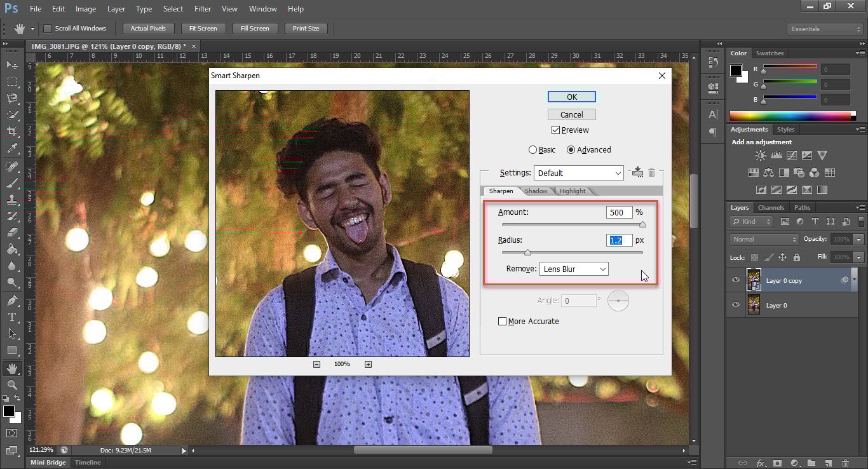Select the Zoom tool in toolbox

click(x=12, y=384)
